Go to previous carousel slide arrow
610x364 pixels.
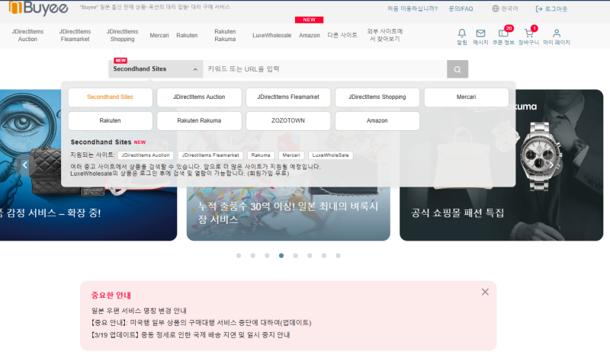click(x=25, y=165)
